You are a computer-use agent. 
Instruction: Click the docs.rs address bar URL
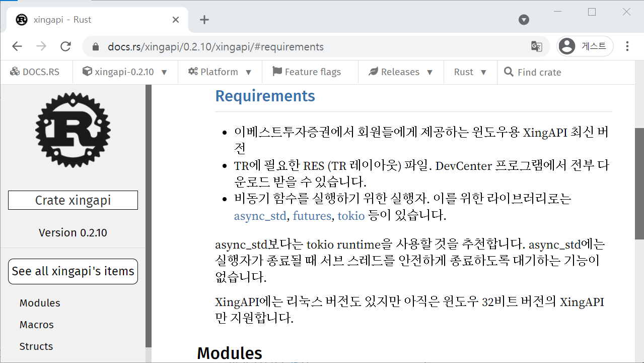coord(216,47)
